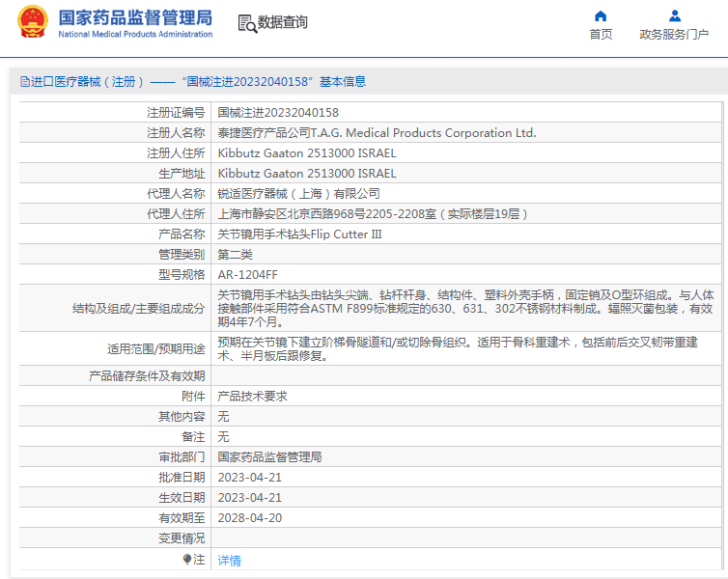Click the 生产地址 Kibbutz Gaaton value
The width and height of the screenshot is (728, 579).
point(307,174)
